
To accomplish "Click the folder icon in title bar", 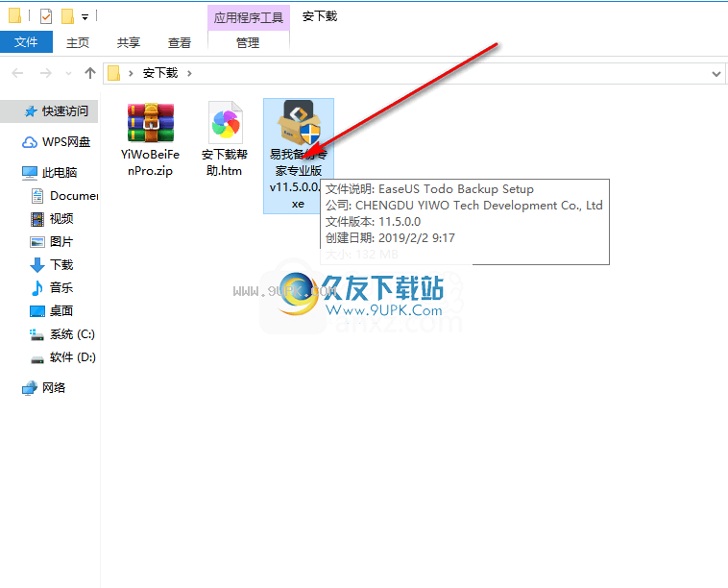I will pyautogui.click(x=14, y=15).
